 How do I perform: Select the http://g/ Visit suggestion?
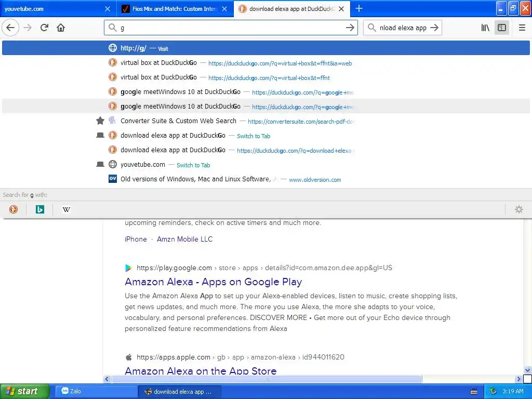(266, 48)
